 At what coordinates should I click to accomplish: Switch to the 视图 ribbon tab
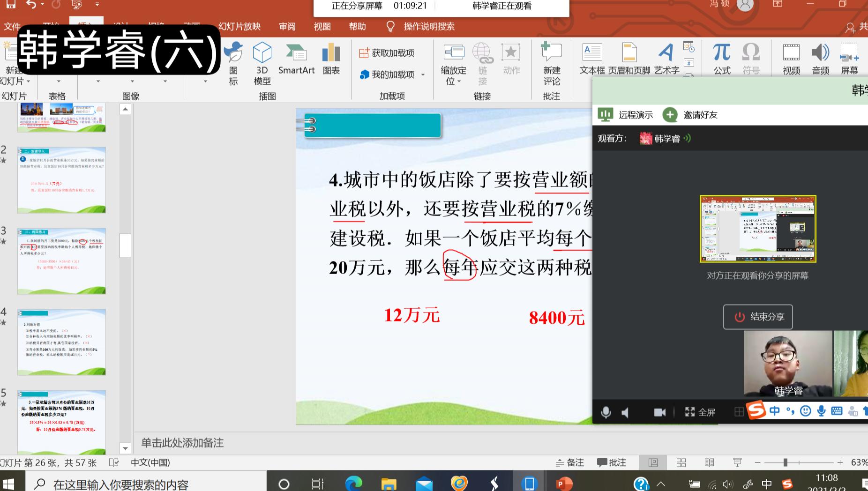pos(322,27)
